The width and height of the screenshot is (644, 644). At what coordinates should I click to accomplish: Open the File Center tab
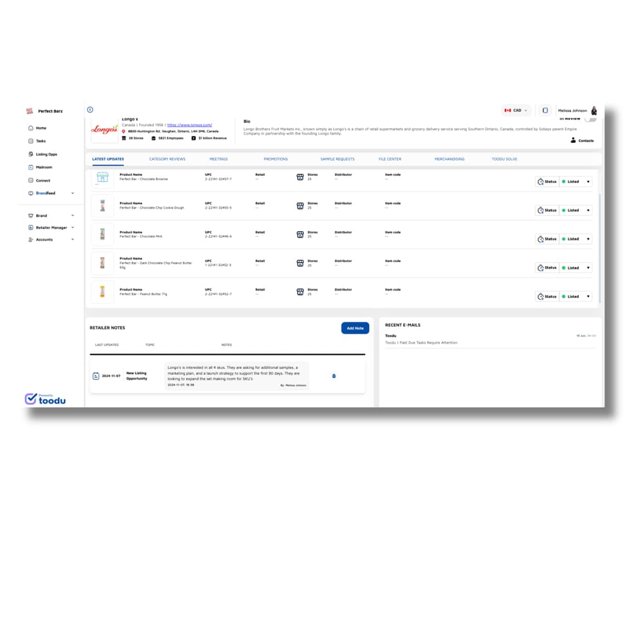point(390,159)
